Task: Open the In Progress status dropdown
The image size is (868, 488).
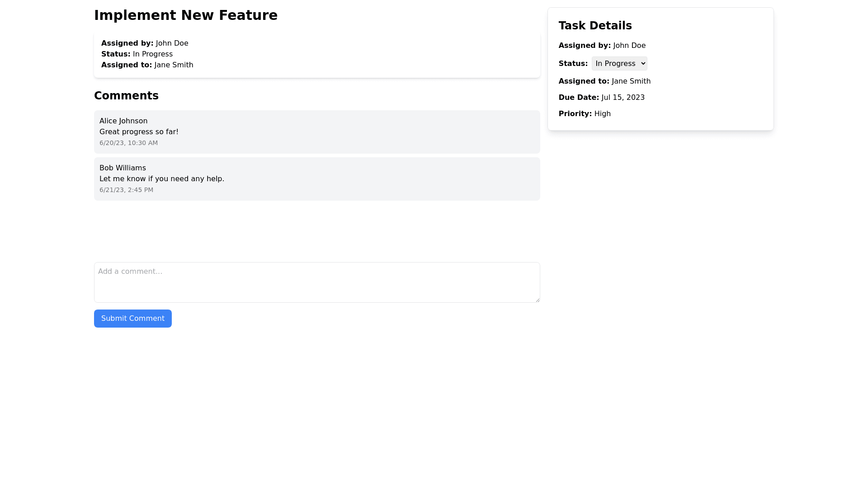Action: coord(619,64)
